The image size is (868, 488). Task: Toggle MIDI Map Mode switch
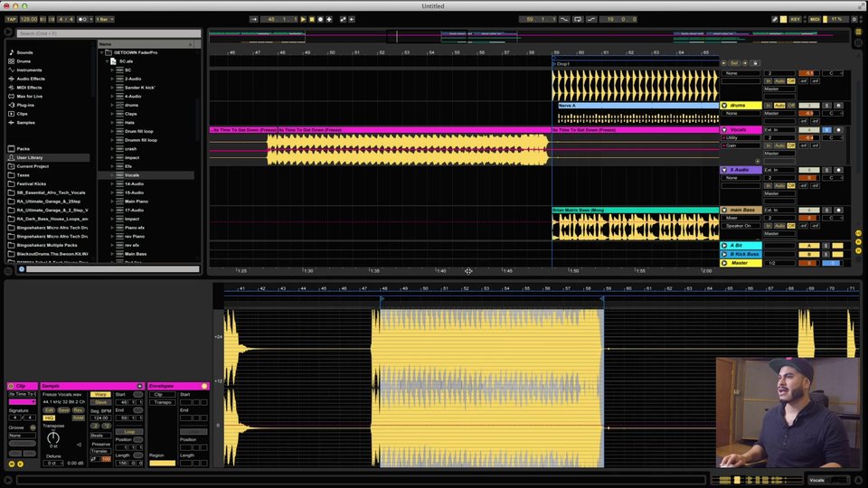[815, 19]
